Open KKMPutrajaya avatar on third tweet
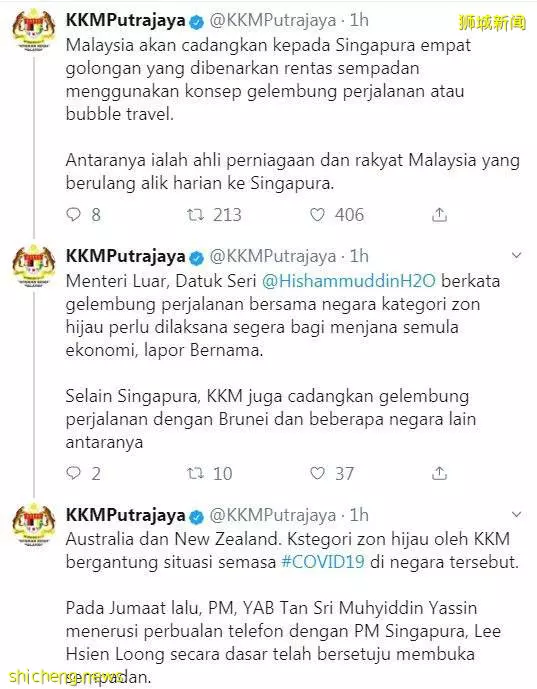 (34, 525)
